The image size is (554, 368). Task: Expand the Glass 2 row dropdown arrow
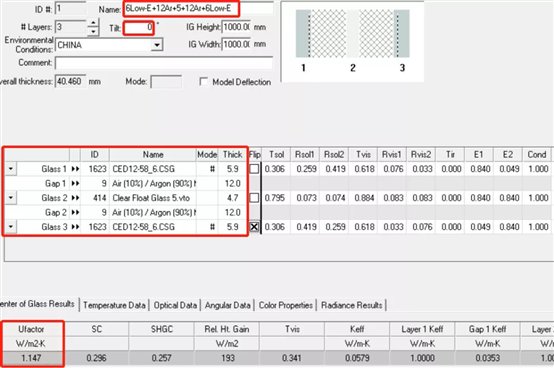(11, 198)
